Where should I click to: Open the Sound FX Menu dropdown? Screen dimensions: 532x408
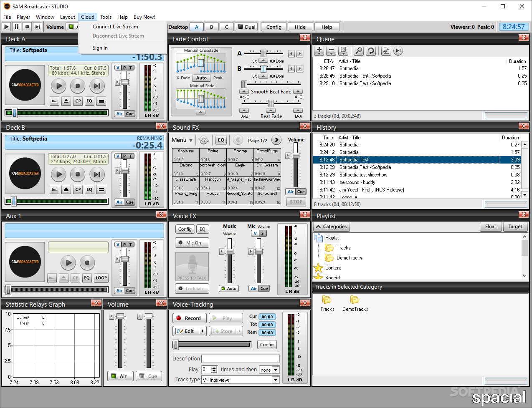(182, 140)
